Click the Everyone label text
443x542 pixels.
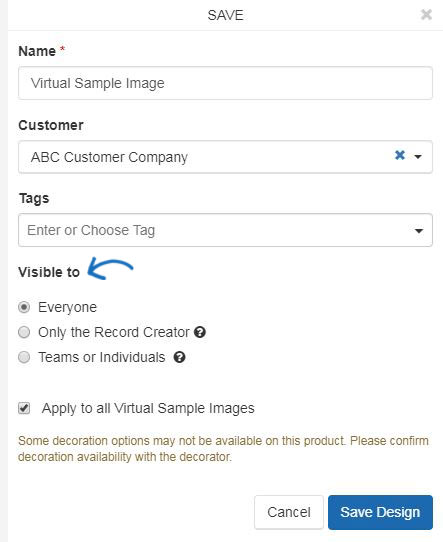coord(67,308)
